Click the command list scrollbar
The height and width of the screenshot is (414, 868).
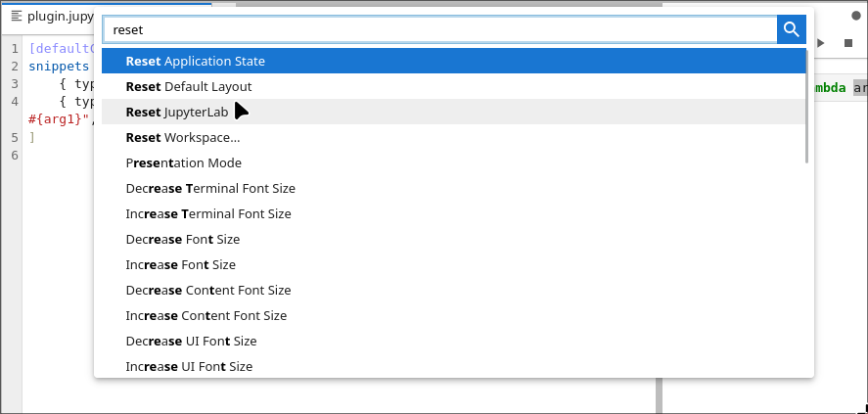807,107
